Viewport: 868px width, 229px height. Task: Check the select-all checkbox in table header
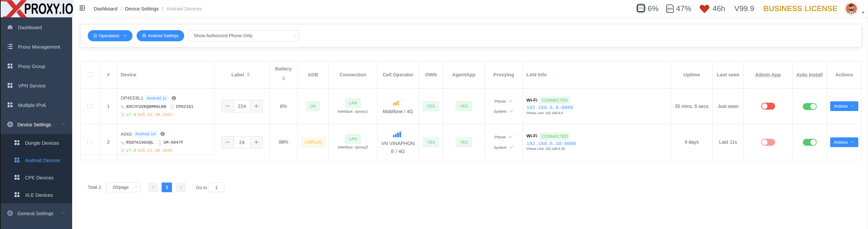tap(90, 75)
